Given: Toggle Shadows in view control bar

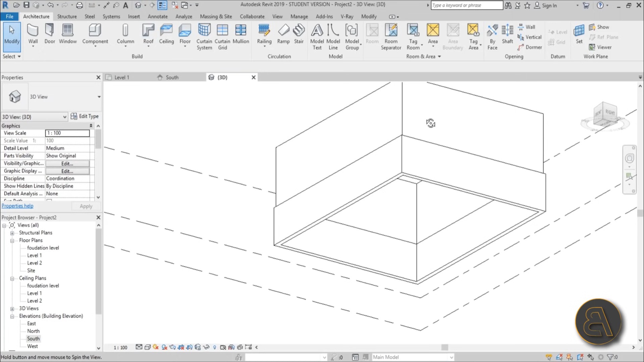Looking at the screenshot, I should (x=164, y=347).
